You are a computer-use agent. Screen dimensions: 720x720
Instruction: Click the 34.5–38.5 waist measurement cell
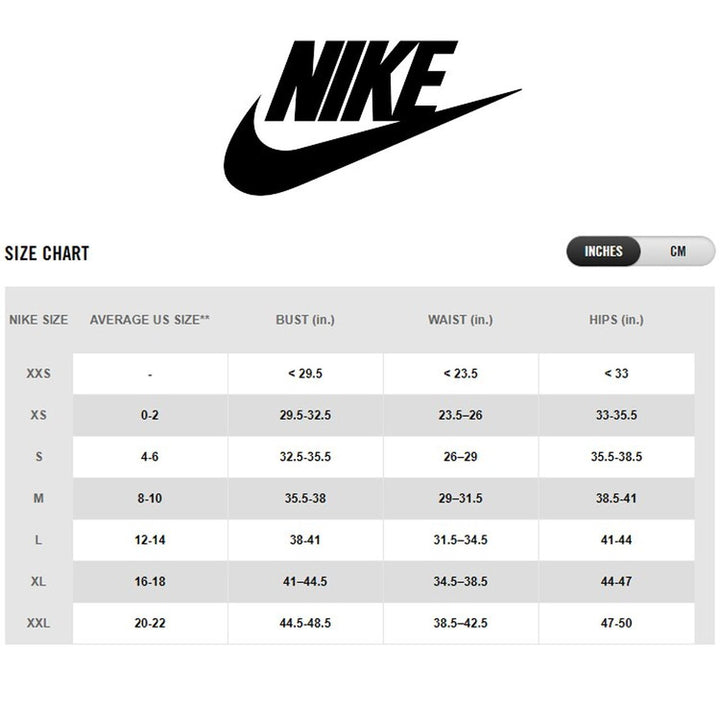point(460,582)
